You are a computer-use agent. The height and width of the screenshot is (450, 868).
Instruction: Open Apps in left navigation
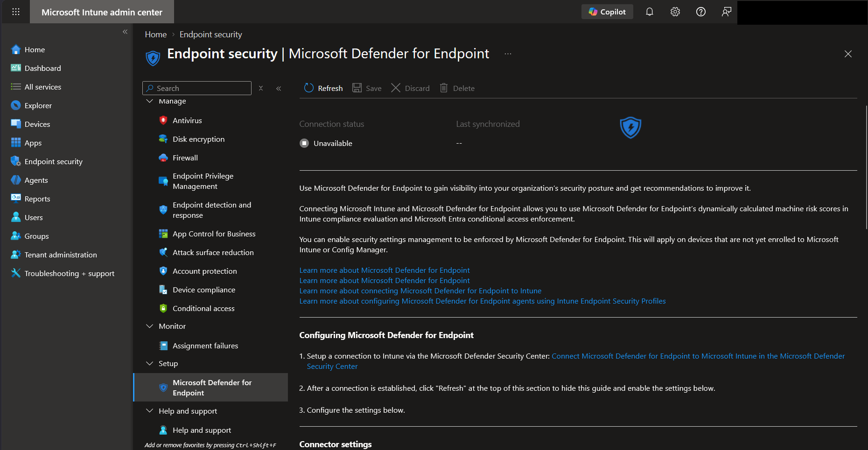coord(33,143)
